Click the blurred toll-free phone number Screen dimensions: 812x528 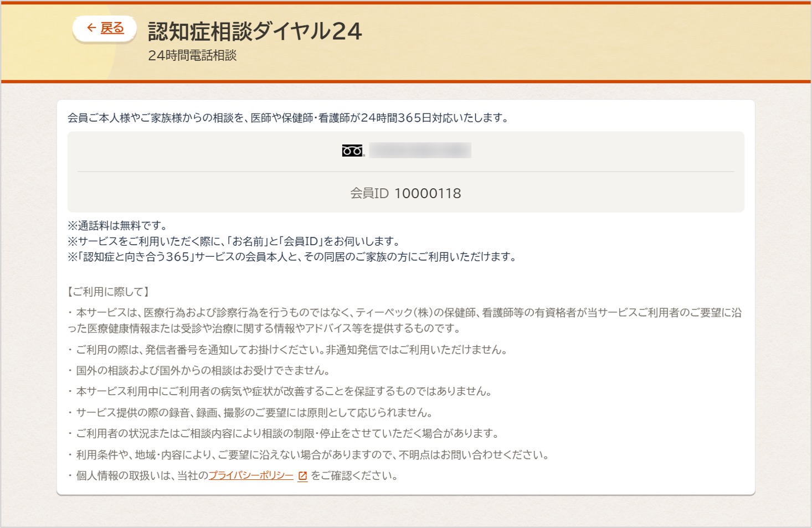[421, 150]
